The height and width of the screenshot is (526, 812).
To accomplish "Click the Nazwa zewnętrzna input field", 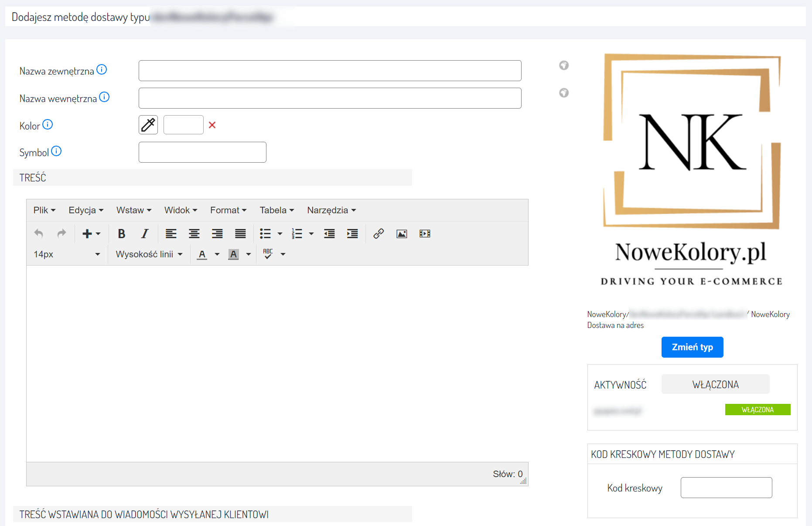I will point(330,71).
